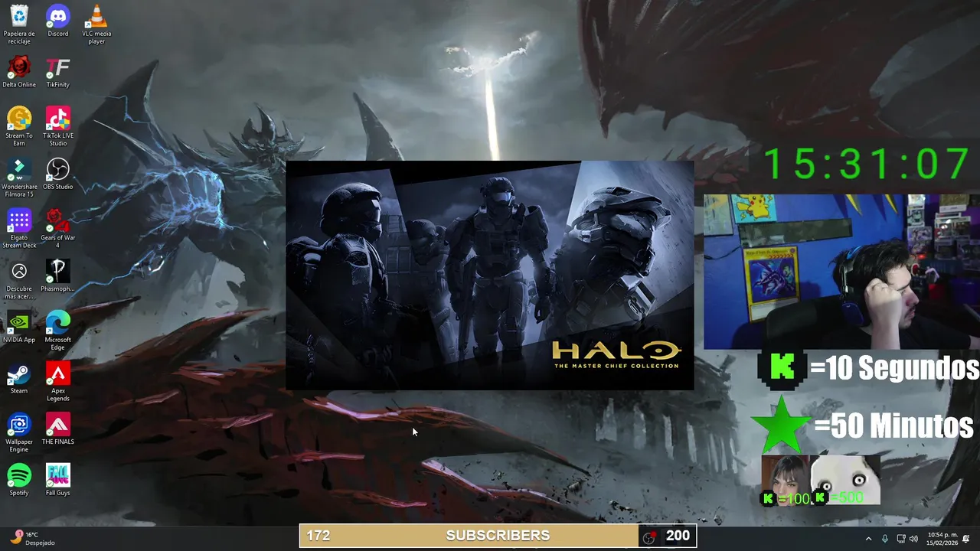Open the volume tray icon
The image size is (980, 551).
pyautogui.click(x=914, y=539)
